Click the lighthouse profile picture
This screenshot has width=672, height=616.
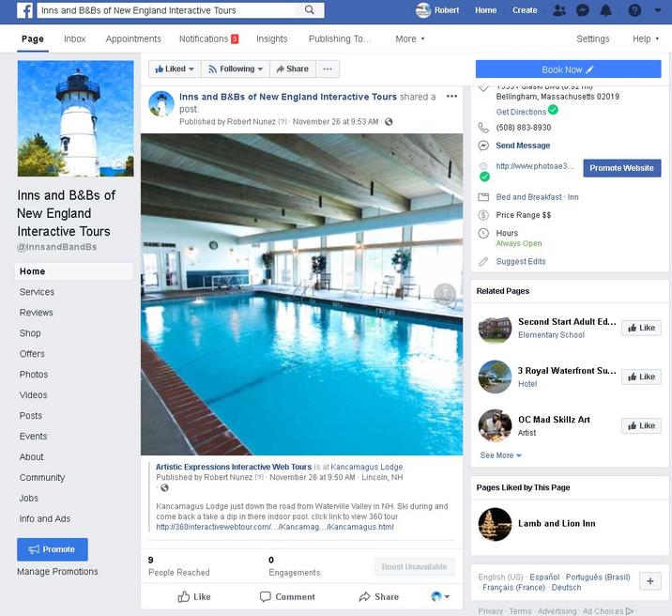coord(75,118)
